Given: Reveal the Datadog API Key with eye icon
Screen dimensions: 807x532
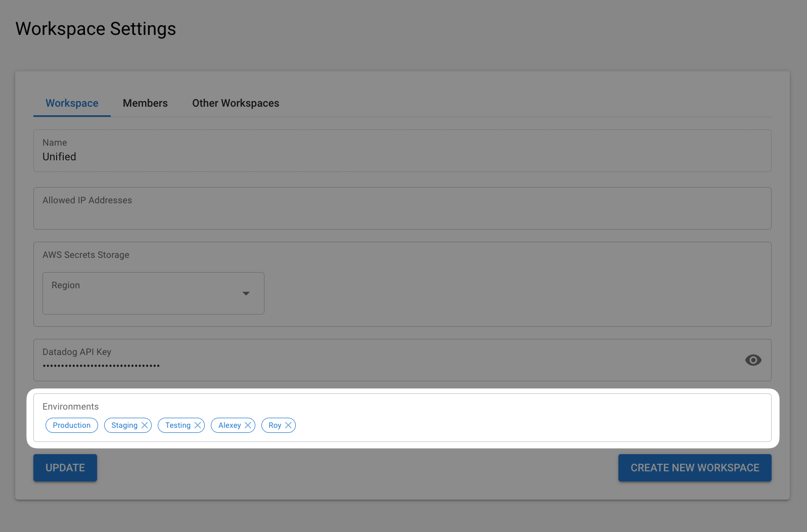Looking at the screenshot, I should pyautogui.click(x=753, y=360).
